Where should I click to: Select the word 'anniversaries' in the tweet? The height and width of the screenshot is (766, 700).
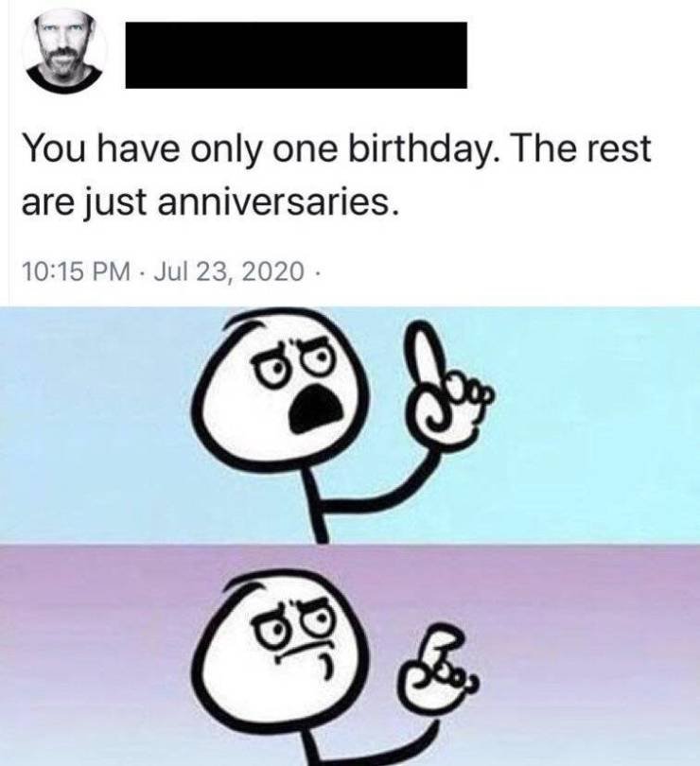pos(273,202)
